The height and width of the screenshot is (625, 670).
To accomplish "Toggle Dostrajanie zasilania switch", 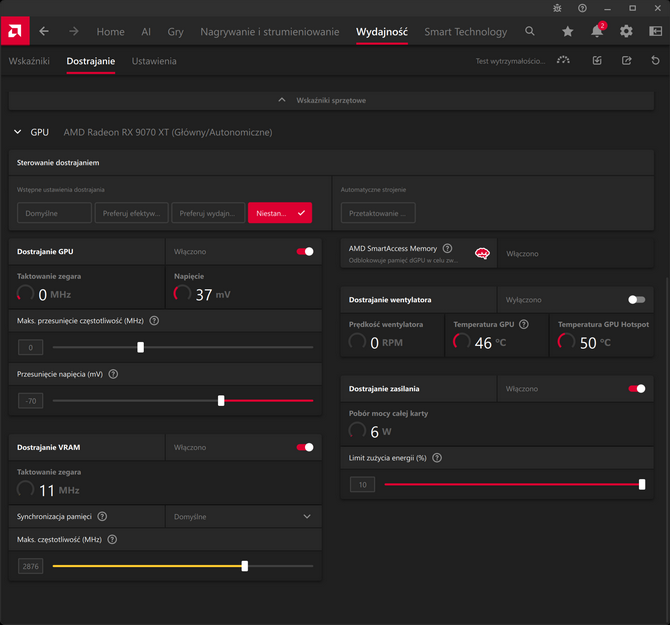I will click(637, 388).
